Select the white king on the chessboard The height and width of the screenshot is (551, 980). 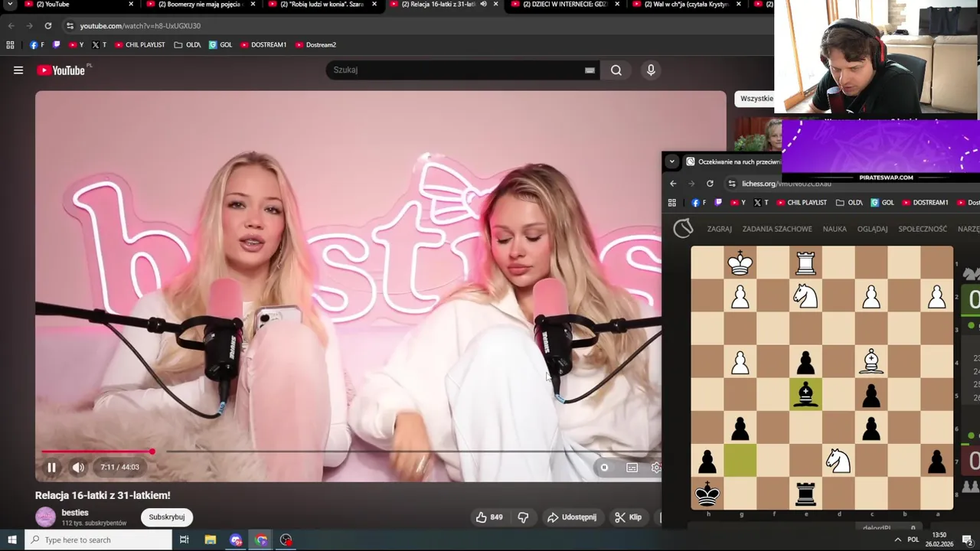pyautogui.click(x=740, y=262)
